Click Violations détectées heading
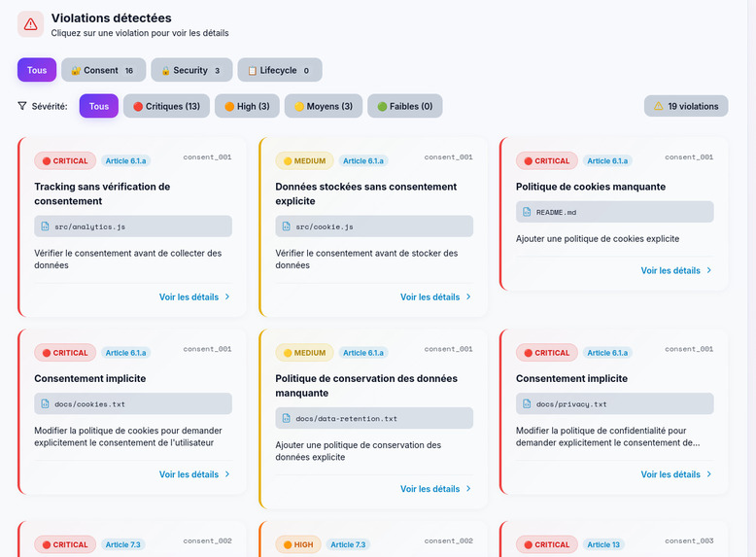 point(112,18)
